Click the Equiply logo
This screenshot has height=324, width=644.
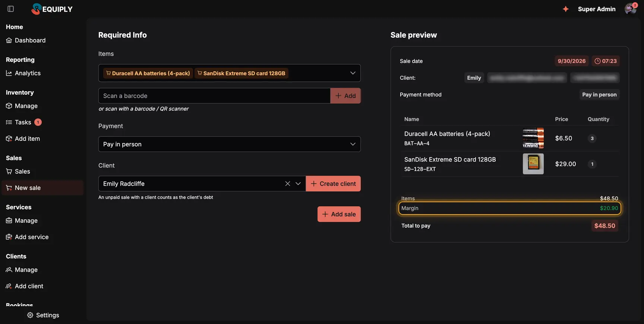[52, 9]
